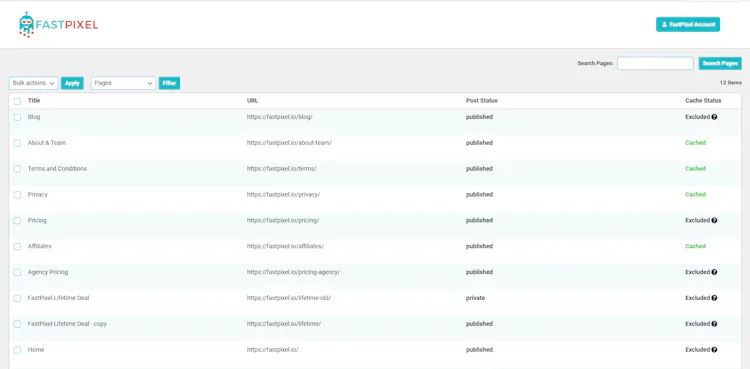Check the FastPixel Lifetime Deal - copy checkbox
Viewport: 750px width, 369px height.
tap(17, 324)
